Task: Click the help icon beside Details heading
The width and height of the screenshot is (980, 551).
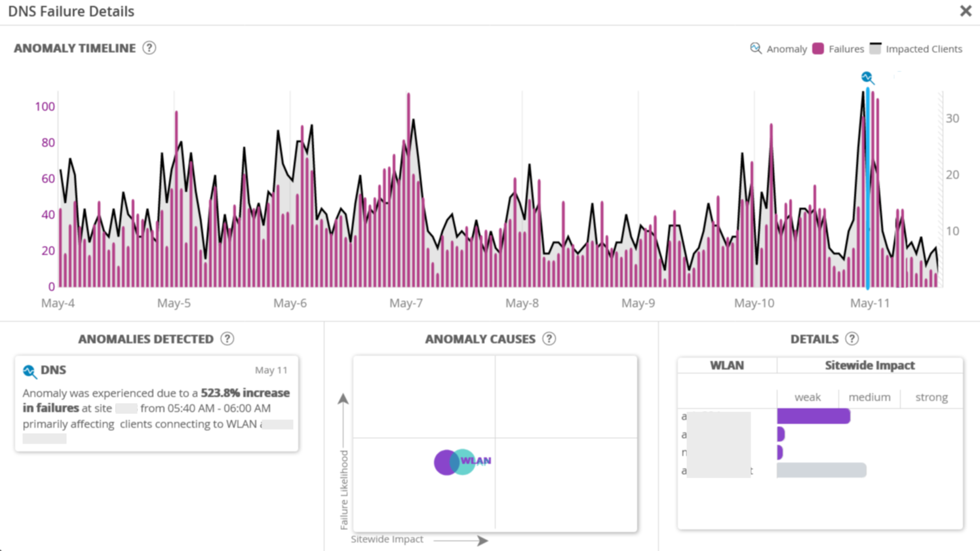Action: pyautogui.click(x=852, y=339)
